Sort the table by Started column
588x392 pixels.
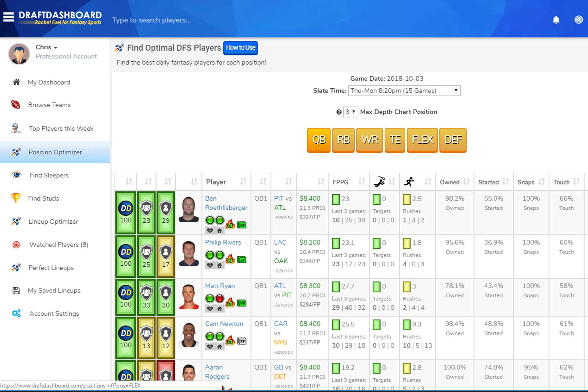coord(493,182)
